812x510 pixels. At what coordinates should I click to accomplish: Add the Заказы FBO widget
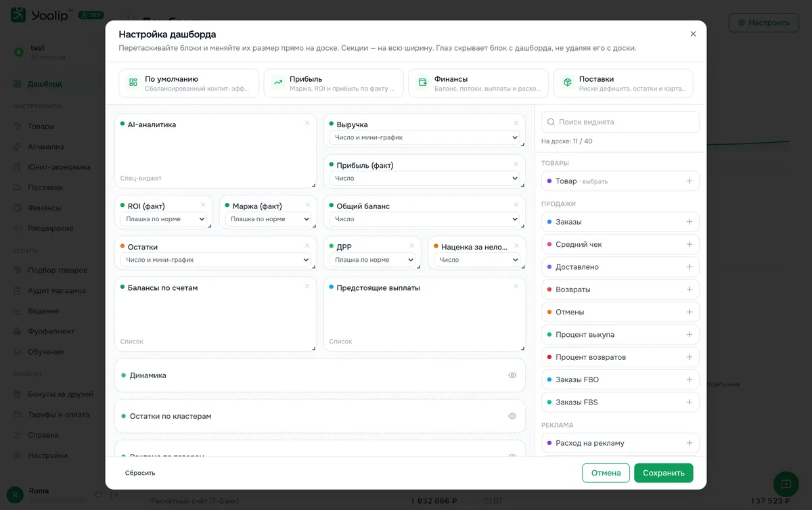click(690, 379)
